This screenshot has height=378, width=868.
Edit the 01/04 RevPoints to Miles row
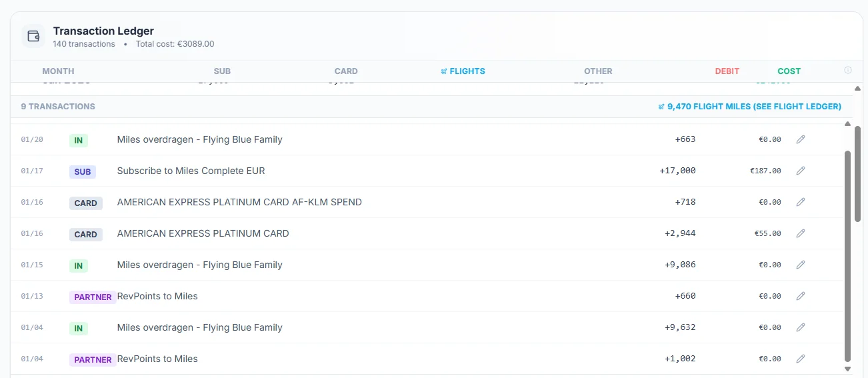coord(801,359)
